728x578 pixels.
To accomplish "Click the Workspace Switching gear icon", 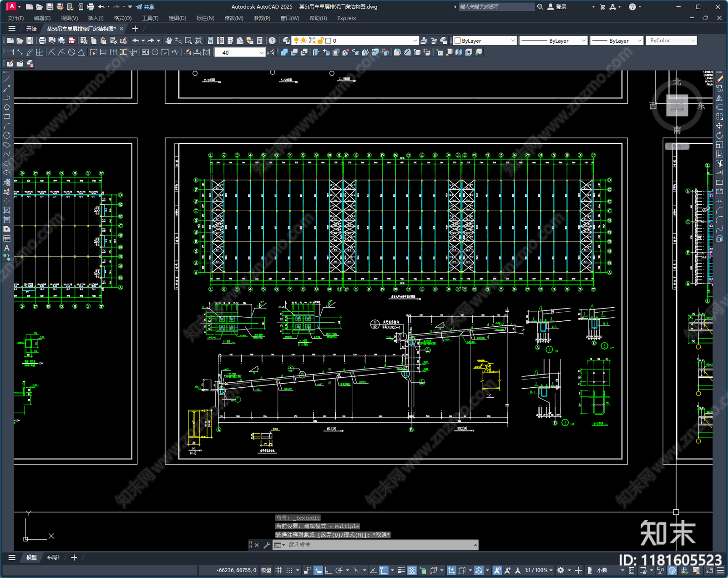I will tap(561, 570).
